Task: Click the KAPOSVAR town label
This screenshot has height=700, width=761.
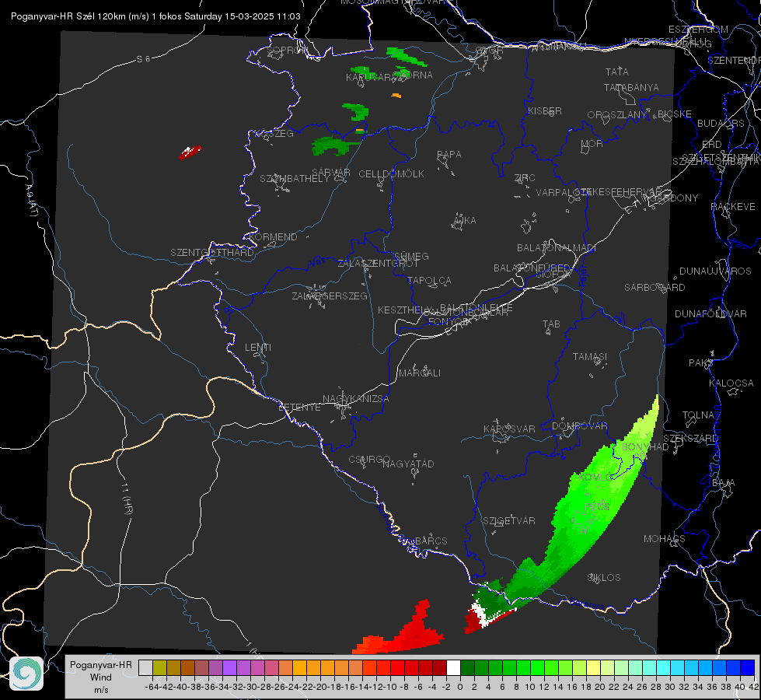Action: coord(509,429)
